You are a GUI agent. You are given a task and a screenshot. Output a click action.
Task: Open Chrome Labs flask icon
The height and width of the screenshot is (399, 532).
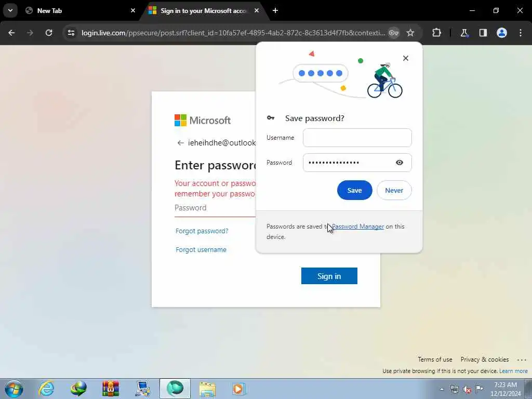click(464, 33)
